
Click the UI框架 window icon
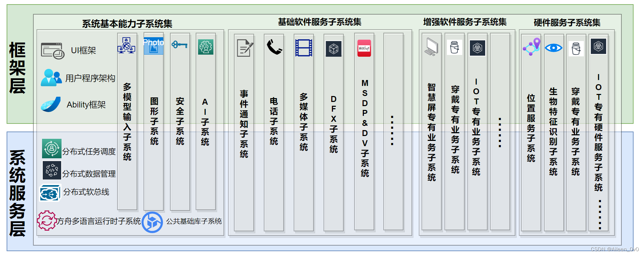point(52,51)
